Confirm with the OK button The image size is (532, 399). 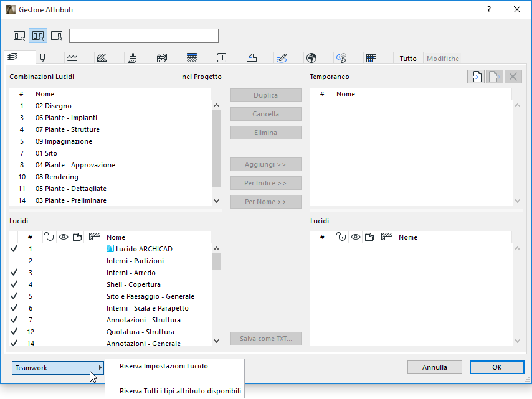pos(496,367)
